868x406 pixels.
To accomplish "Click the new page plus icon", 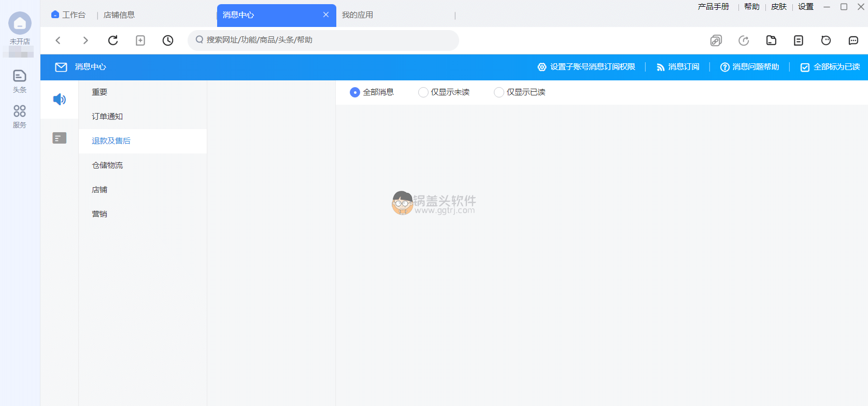I will [x=140, y=40].
